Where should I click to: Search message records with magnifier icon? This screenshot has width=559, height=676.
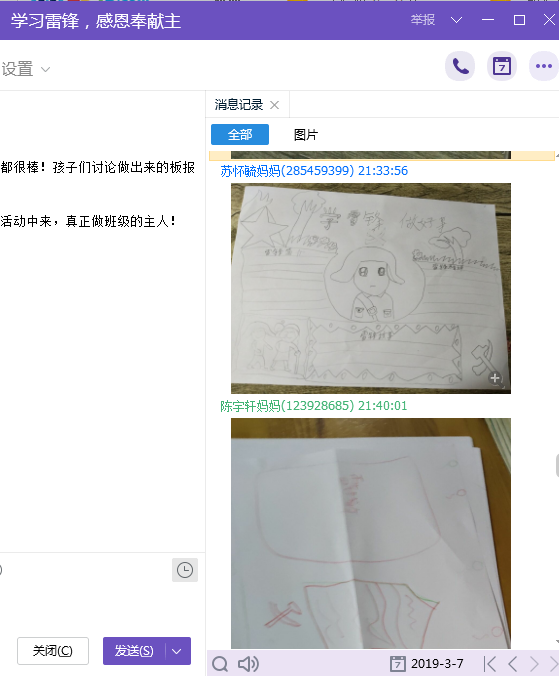click(x=220, y=664)
